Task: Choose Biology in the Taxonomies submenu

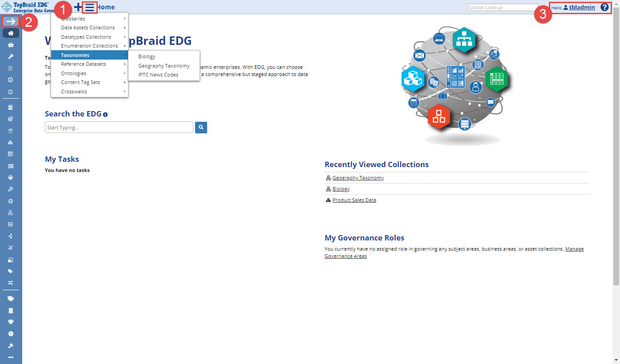Action: [164, 56]
